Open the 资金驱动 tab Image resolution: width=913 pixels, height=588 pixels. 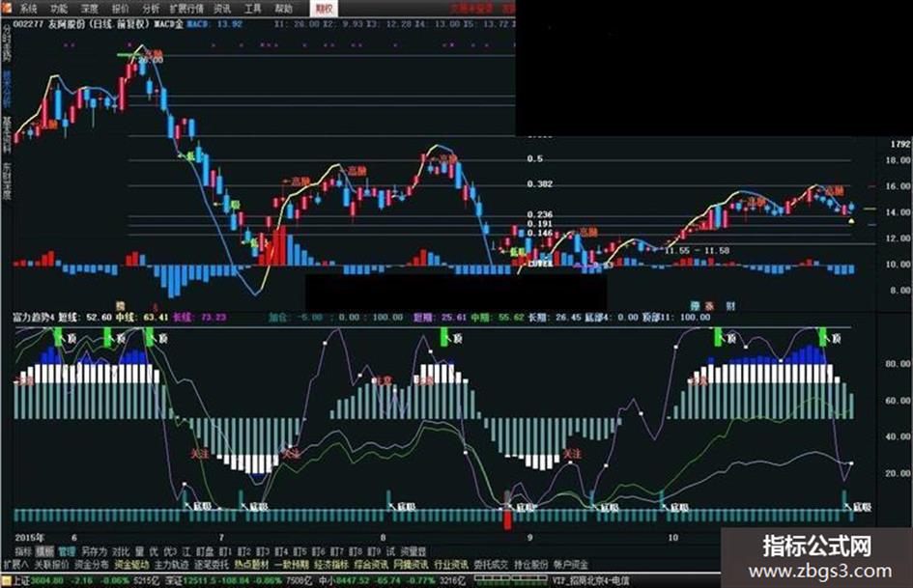pos(131,564)
